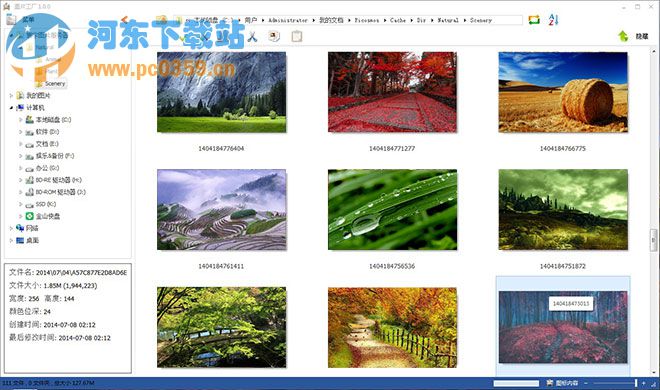The width and height of the screenshot is (660, 390).
Task: Click the zoom out minus in the status bar
Action: (x=585, y=383)
